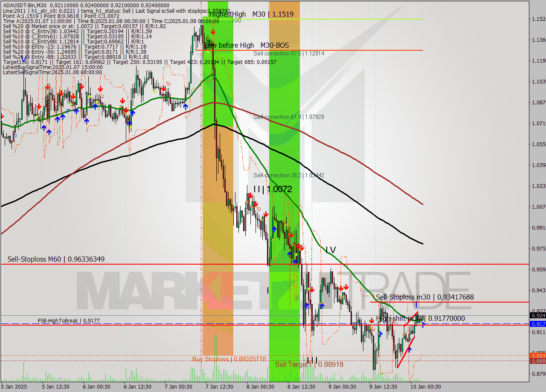Select the 'Line:2911 | h1_atr_c0' info line
The image size is (546, 392).
[x=116, y=11]
